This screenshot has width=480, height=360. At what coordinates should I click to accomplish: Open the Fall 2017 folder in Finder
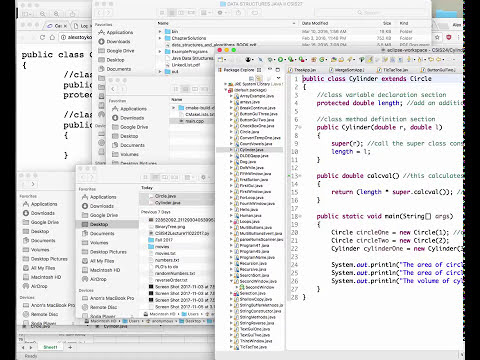pyautogui.click(x=164, y=240)
